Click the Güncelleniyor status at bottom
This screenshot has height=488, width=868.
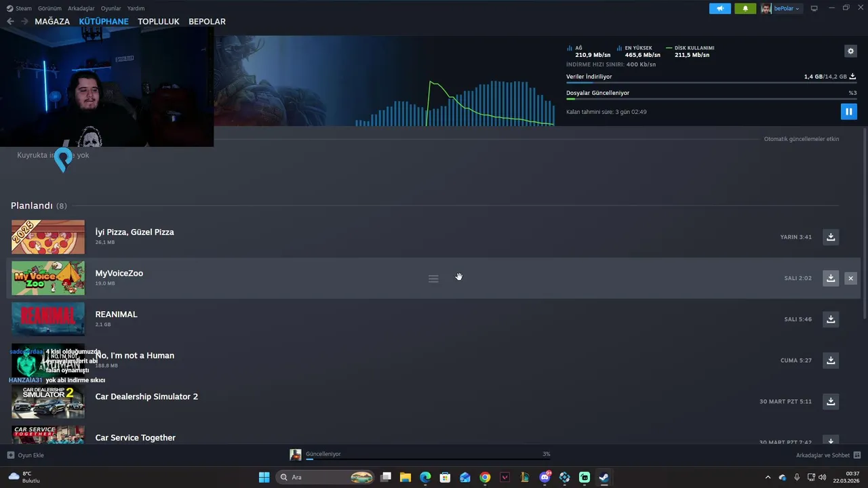(323, 454)
